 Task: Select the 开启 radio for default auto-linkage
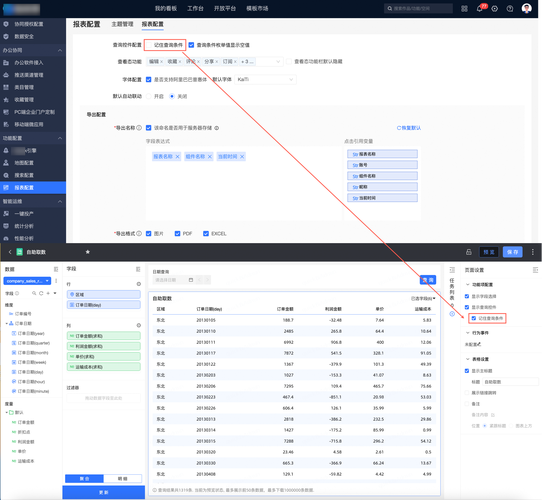coord(149,96)
